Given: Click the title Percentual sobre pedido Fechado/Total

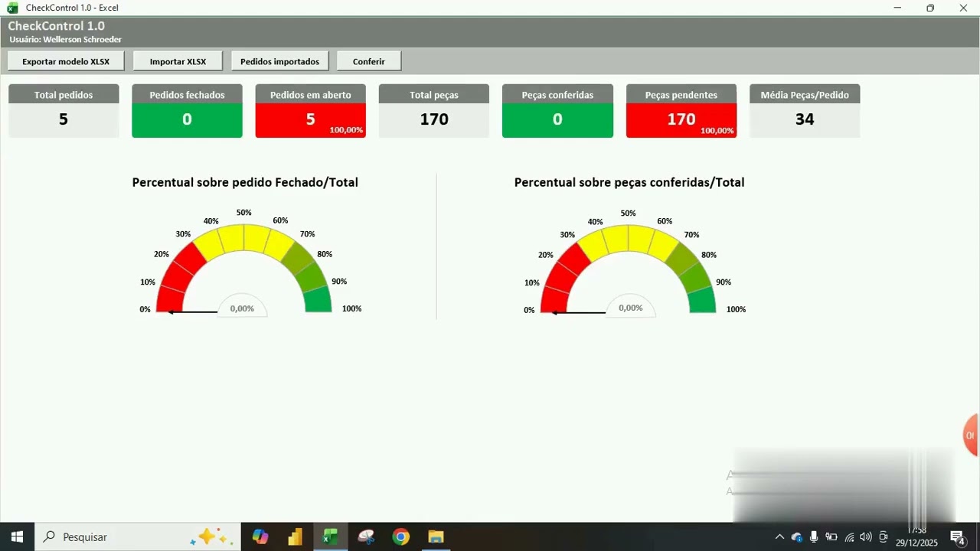Looking at the screenshot, I should pos(245,182).
